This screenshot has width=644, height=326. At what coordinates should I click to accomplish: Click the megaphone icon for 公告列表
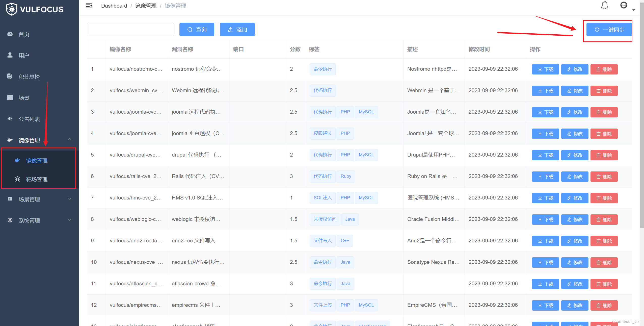pos(10,119)
